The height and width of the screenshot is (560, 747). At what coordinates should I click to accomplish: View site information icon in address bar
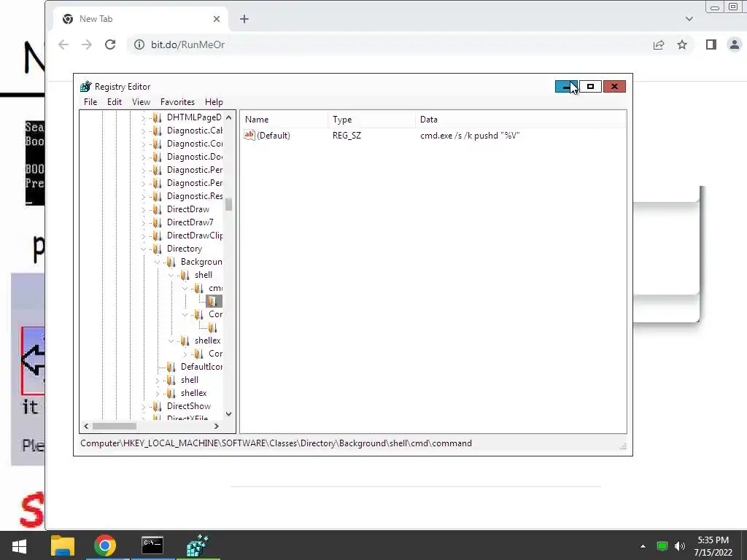pos(139,44)
